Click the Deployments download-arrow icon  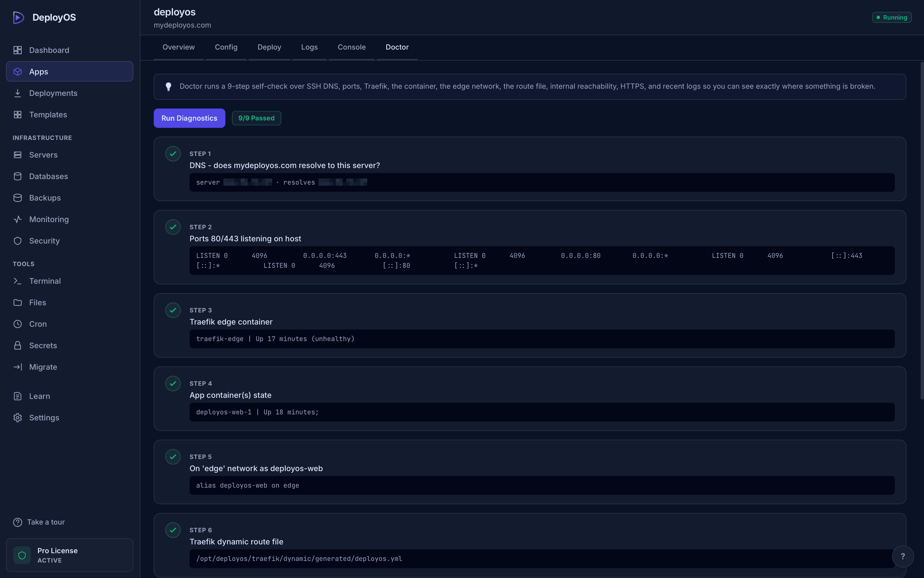point(18,93)
